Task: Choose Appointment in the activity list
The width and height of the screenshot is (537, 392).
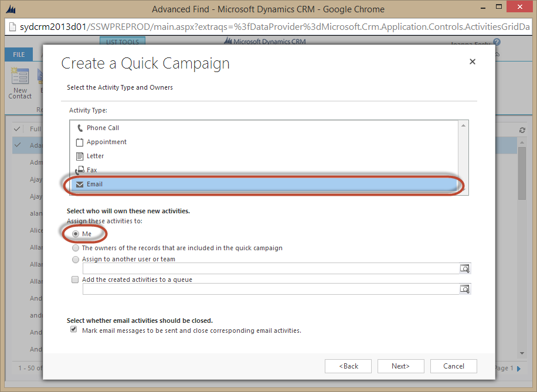Action: 106,142
